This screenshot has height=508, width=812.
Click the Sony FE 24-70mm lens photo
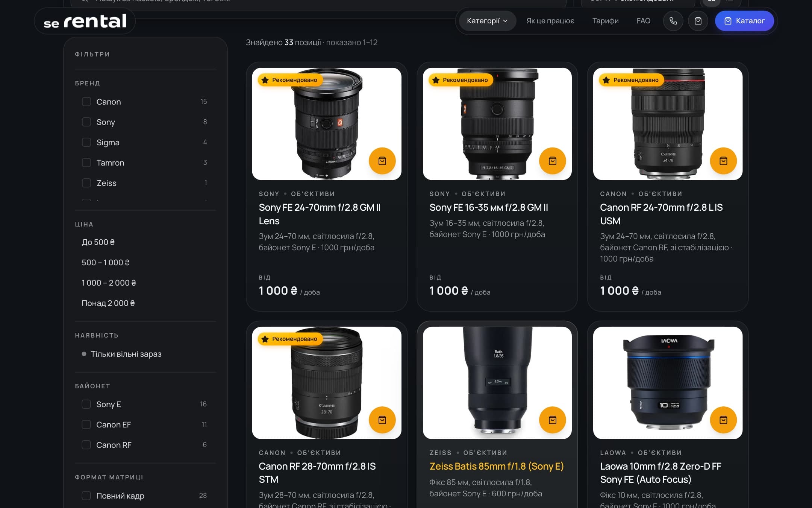(x=327, y=124)
